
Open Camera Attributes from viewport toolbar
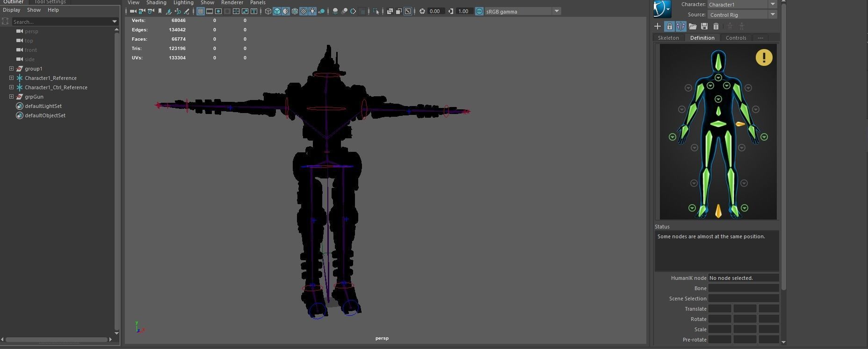pos(151,11)
